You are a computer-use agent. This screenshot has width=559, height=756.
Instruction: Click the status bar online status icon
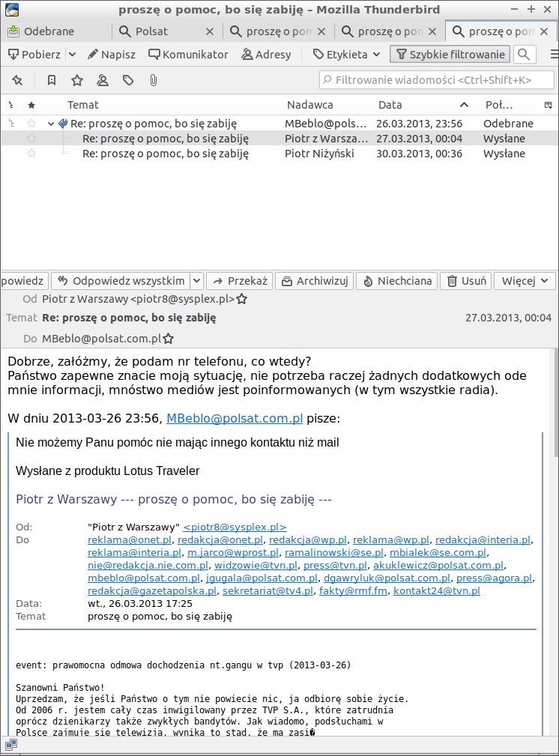[11, 746]
